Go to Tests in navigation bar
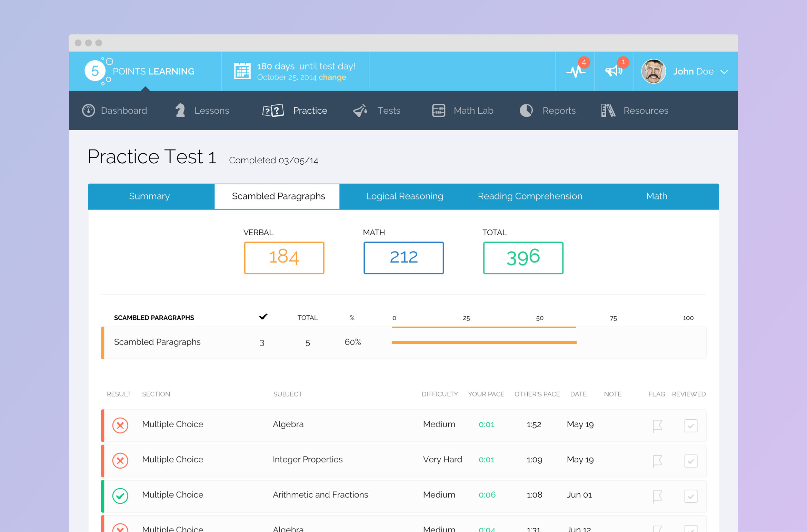 pyautogui.click(x=388, y=111)
